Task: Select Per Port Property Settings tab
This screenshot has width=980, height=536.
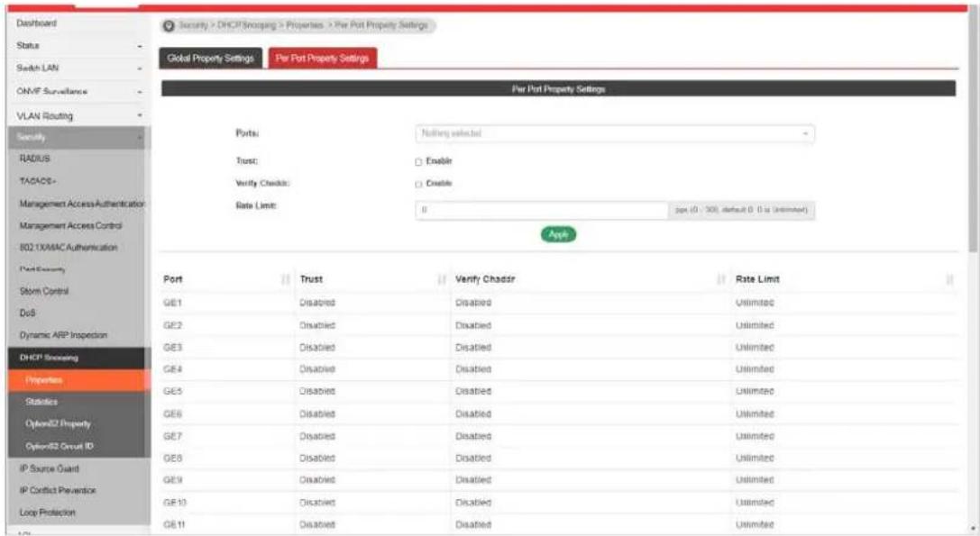Action: (x=323, y=58)
